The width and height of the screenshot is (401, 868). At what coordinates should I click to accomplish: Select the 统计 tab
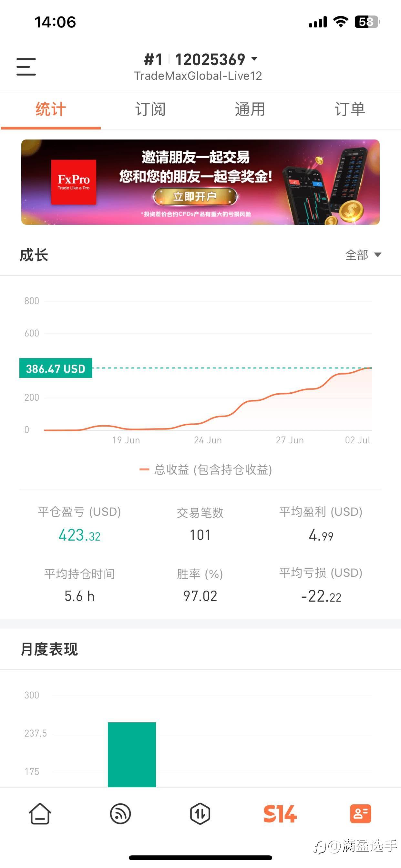(x=51, y=109)
